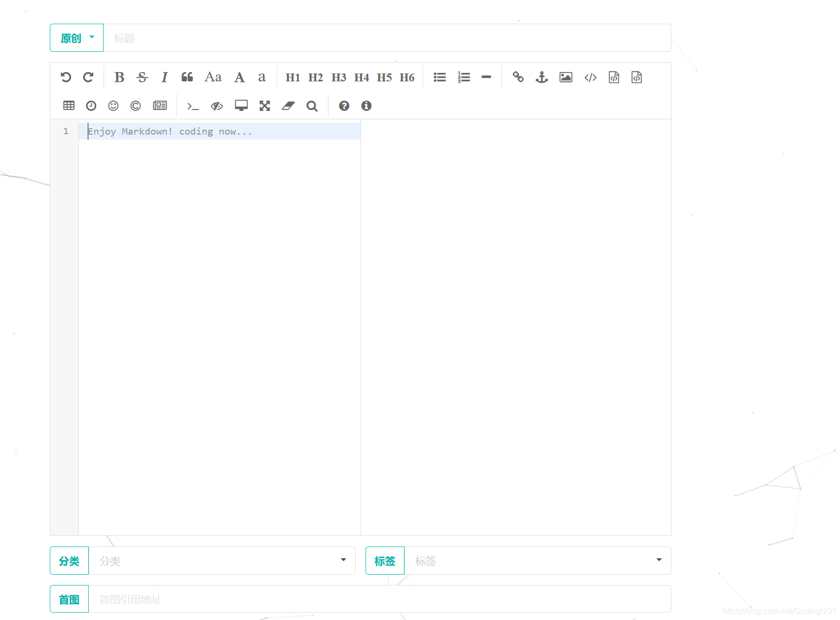Insert H2 heading
This screenshot has width=840, height=620.
316,77
